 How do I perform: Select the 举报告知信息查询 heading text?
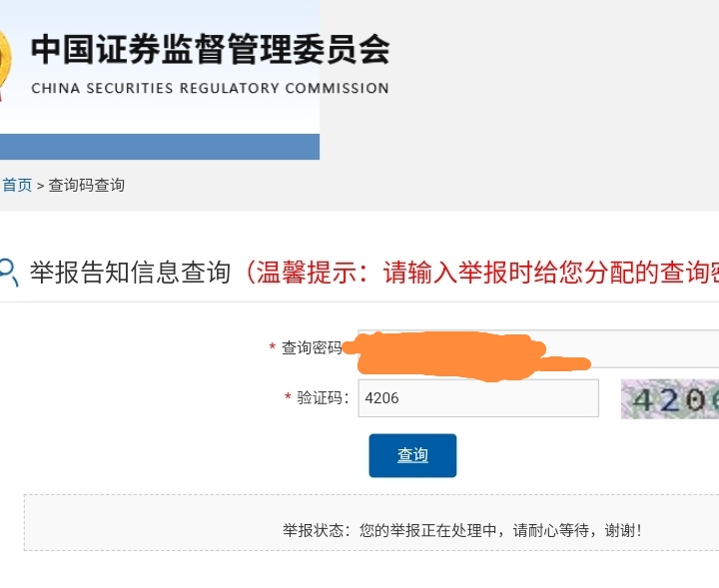click(x=131, y=272)
